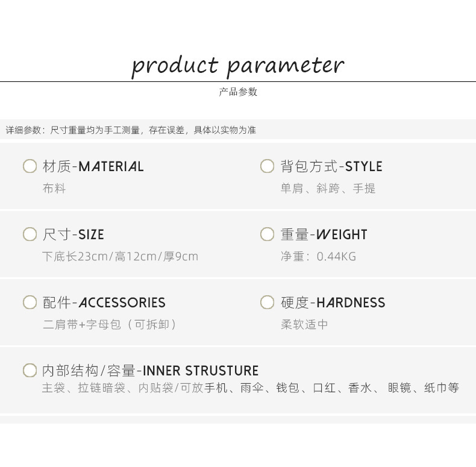476x467 pixels.
Task: Click the 尺寸-SIZE heading
Action: (73, 234)
